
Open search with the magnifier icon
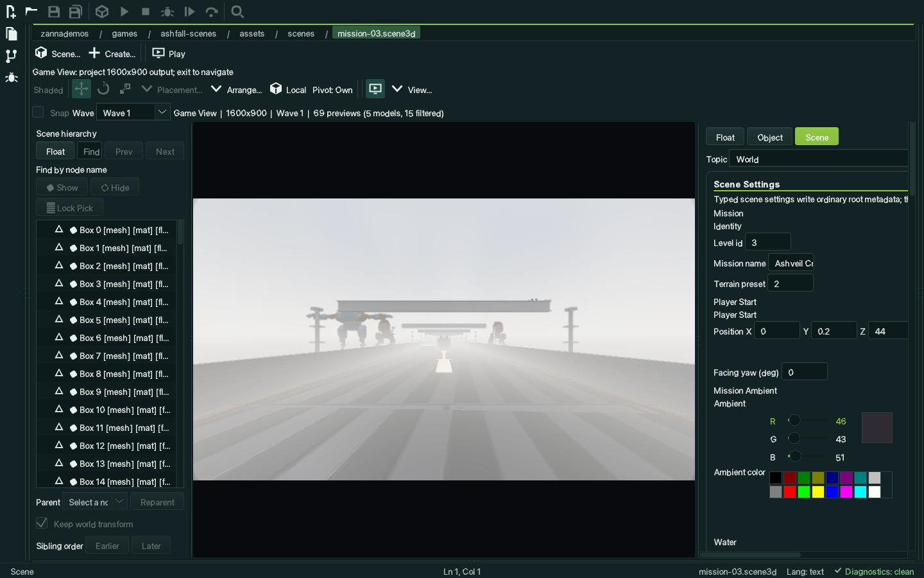pos(237,12)
